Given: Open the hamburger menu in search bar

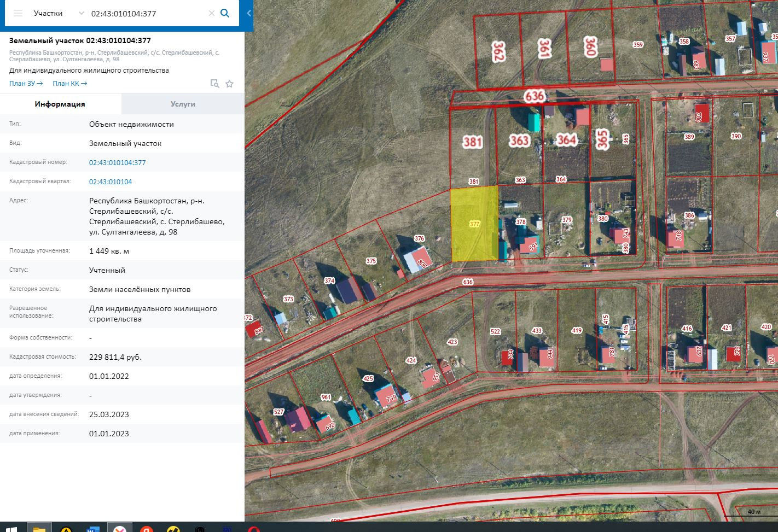Looking at the screenshot, I should [x=18, y=13].
